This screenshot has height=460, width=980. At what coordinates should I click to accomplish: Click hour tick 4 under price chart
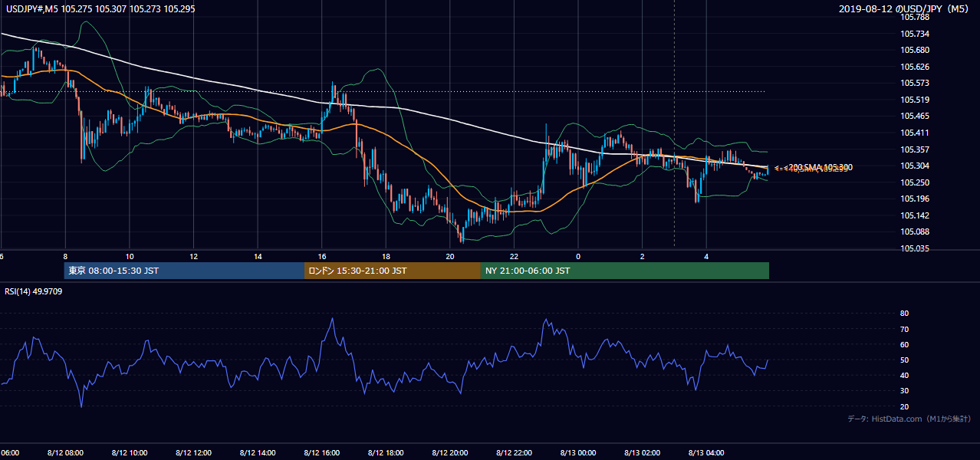[x=706, y=256]
